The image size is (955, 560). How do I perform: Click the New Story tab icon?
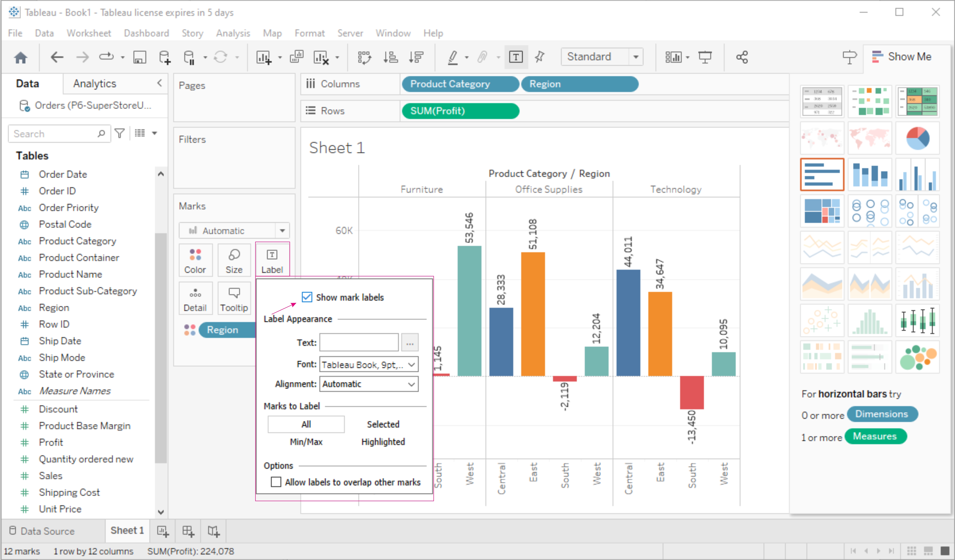pyautogui.click(x=214, y=531)
